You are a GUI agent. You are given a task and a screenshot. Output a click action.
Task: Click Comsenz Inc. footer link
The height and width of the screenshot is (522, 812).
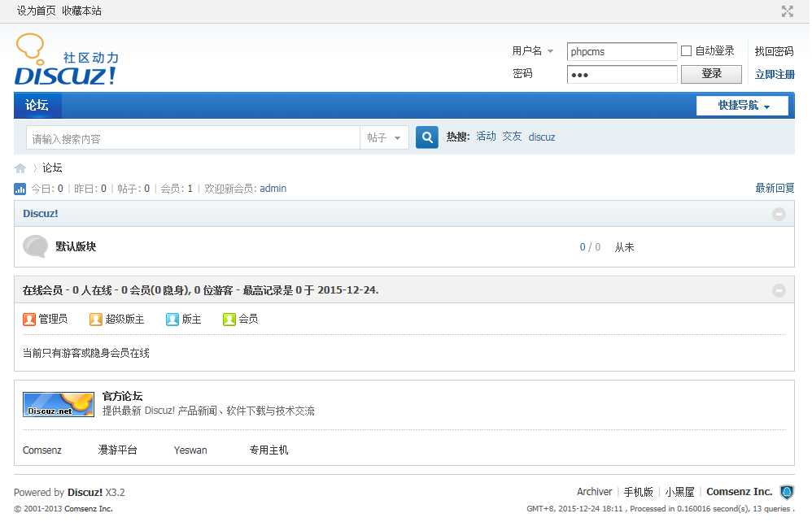click(x=740, y=491)
